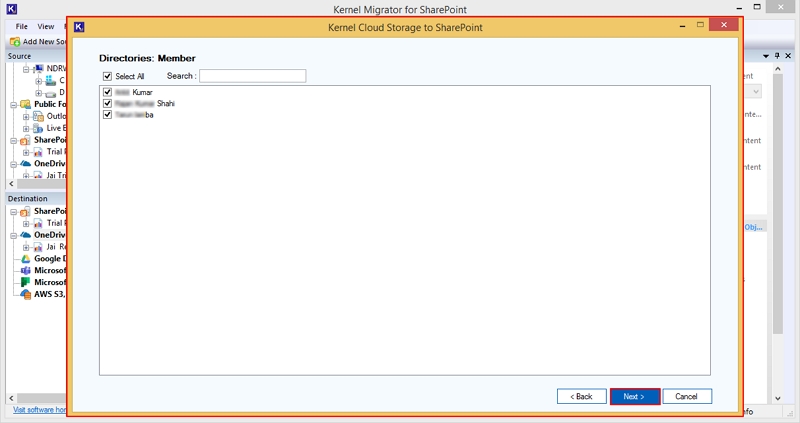This screenshot has height=423, width=800.
Task: Collapse the NDRW node in the Source tree
Action: (x=26, y=69)
